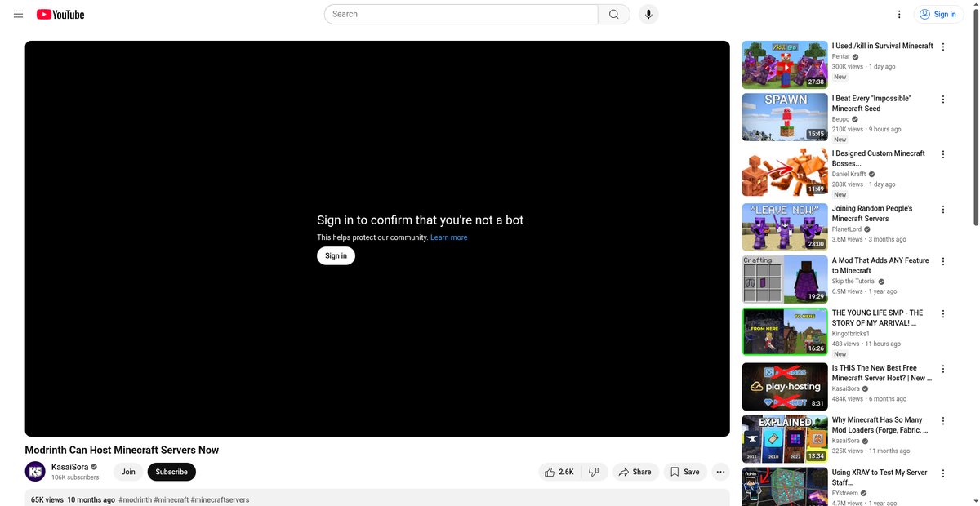The width and height of the screenshot is (980, 506).
Task: Subscribe to KasaiSora
Action: pyautogui.click(x=171, y=472)
